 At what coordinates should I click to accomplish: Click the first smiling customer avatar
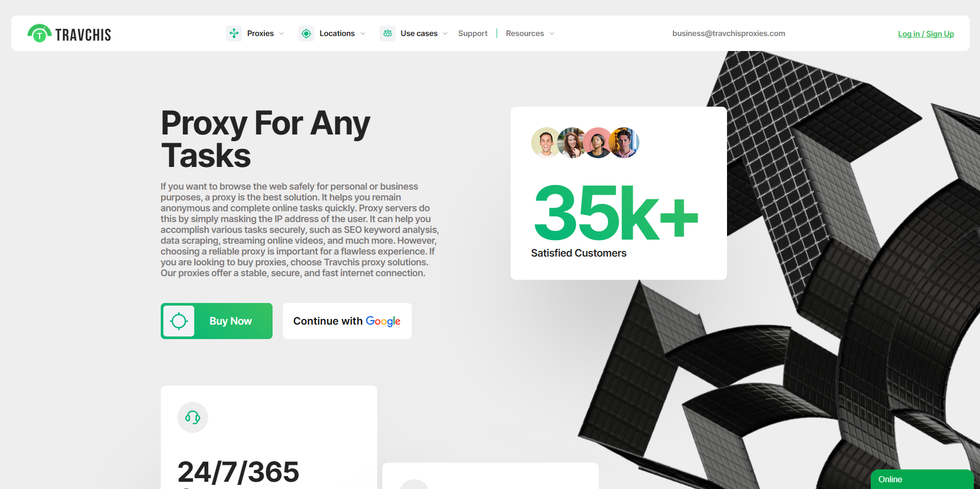click(x=546, y=143)
